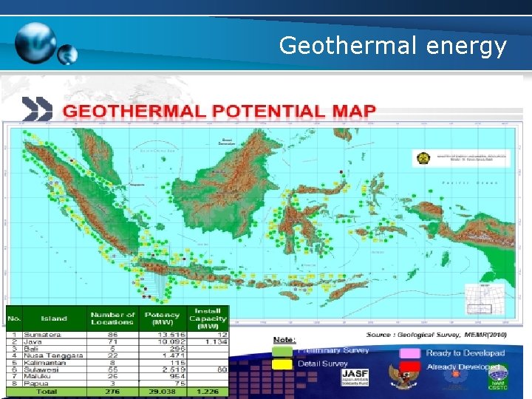Viewport: 532px width, 399px height.
Task: Click the 'Preliminary Survey' legend label
Action: (333, 350)
